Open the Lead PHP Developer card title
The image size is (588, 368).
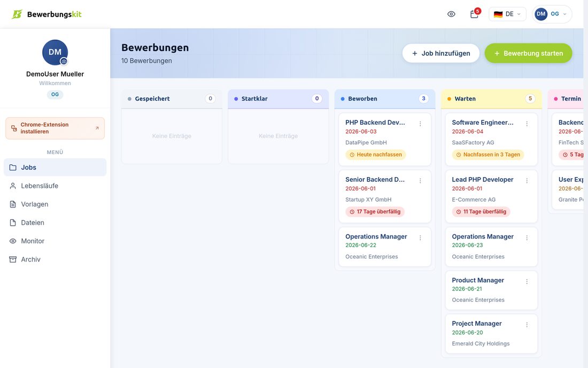(483, 179)
